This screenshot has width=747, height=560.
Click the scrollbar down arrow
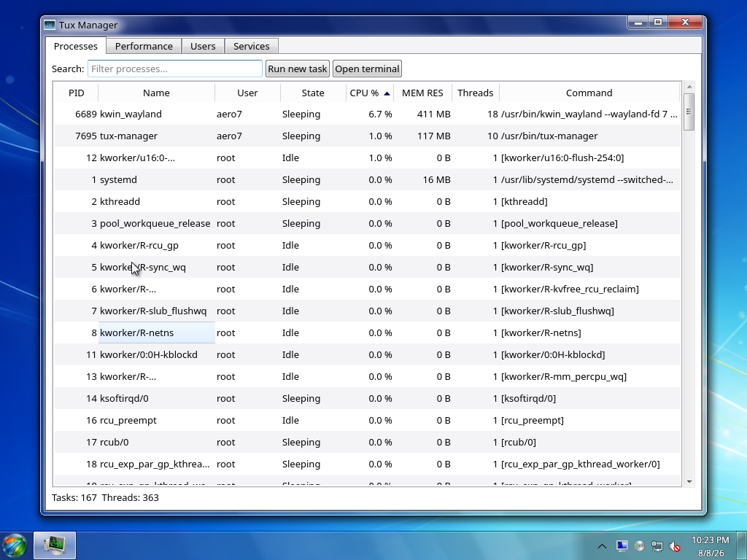[689, 482]
